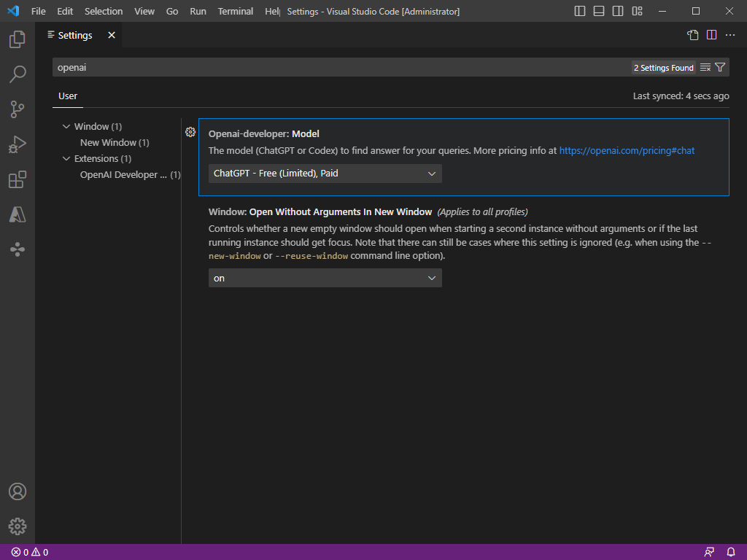Screen dimensions: 747x560
Task: Open the gear for Openai-developer Model setting
Action: (x=190, y=132)
